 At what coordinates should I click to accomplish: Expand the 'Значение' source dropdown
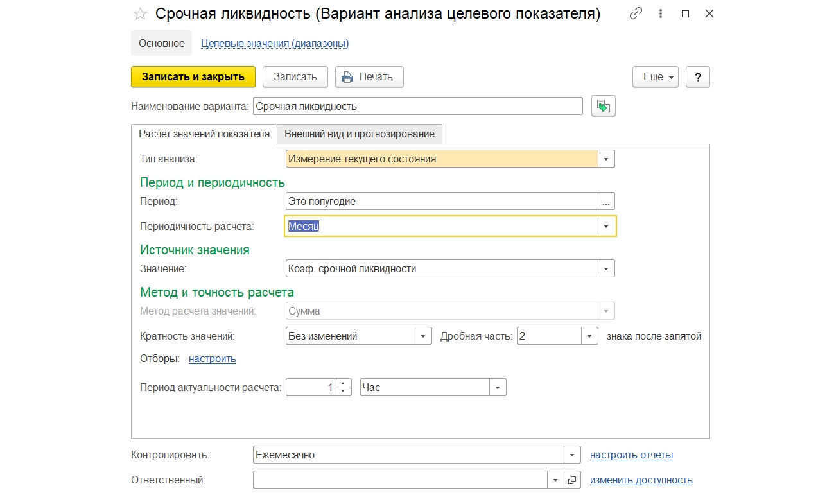coord(606,269)
